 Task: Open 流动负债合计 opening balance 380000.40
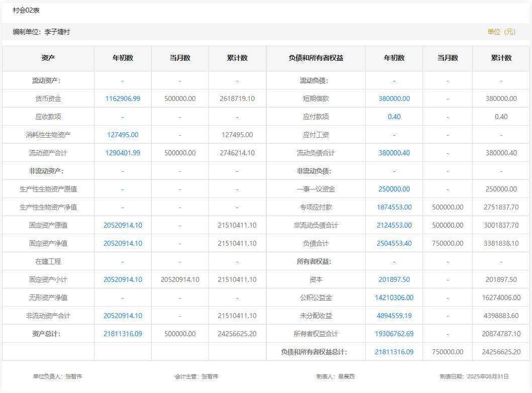tap(394, 153)
